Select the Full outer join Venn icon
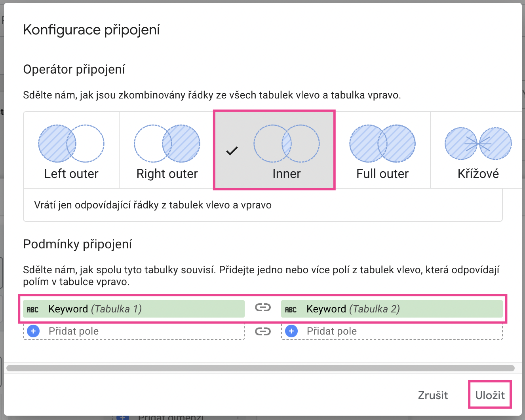525x420 pixels. click(x=382, y=144)
